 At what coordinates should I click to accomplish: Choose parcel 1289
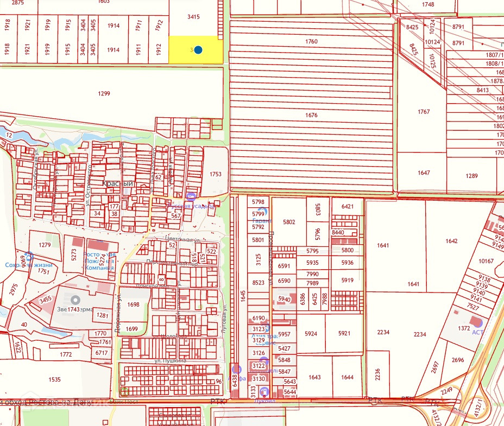[x=471, y=176]
